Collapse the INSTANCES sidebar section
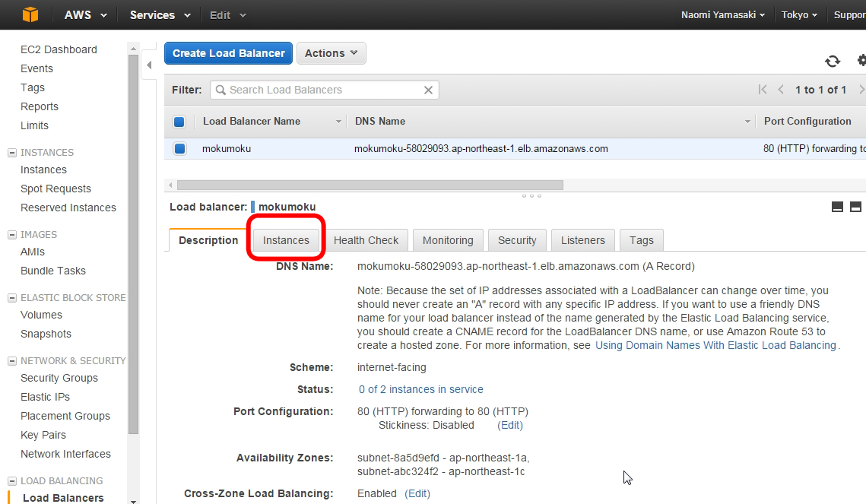The image size is (866, 504). pyautogui.click(x=11, y=152)
